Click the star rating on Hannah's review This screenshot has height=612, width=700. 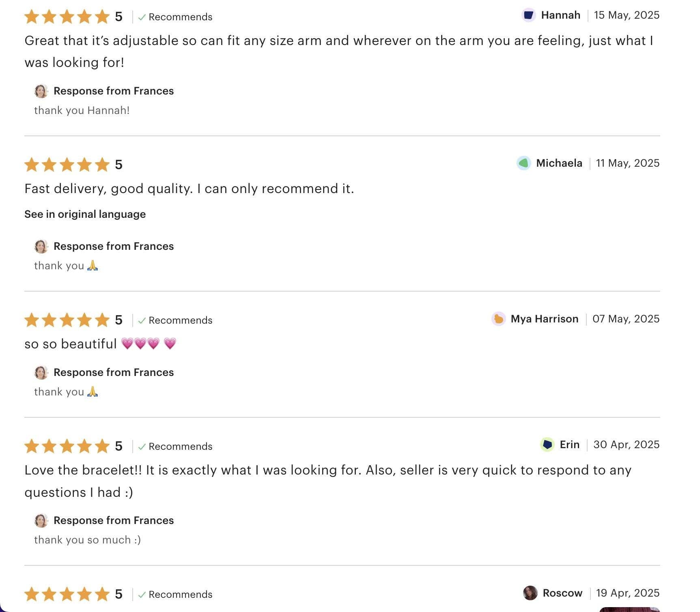(67, 17)
